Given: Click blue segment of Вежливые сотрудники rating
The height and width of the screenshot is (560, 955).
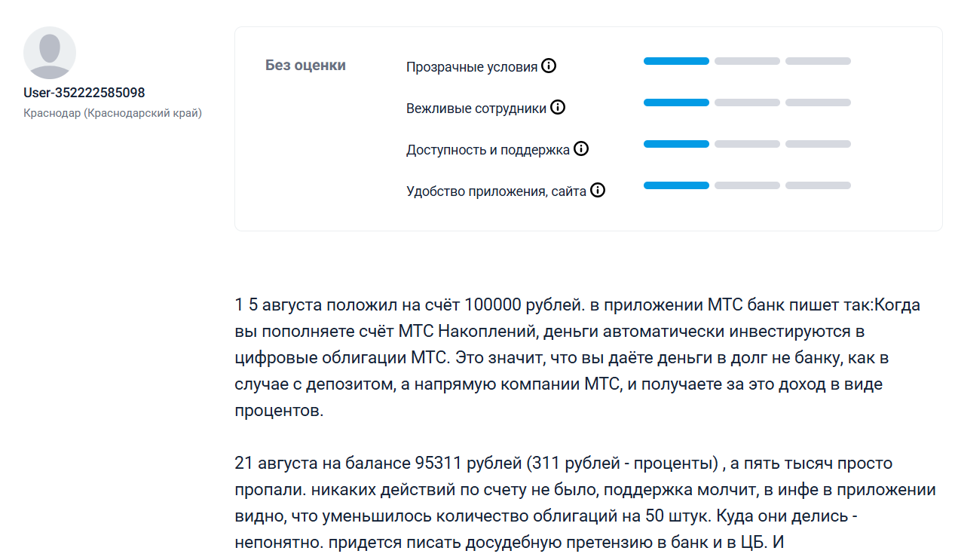Looking at the screenshot, I should pos(676,103).
